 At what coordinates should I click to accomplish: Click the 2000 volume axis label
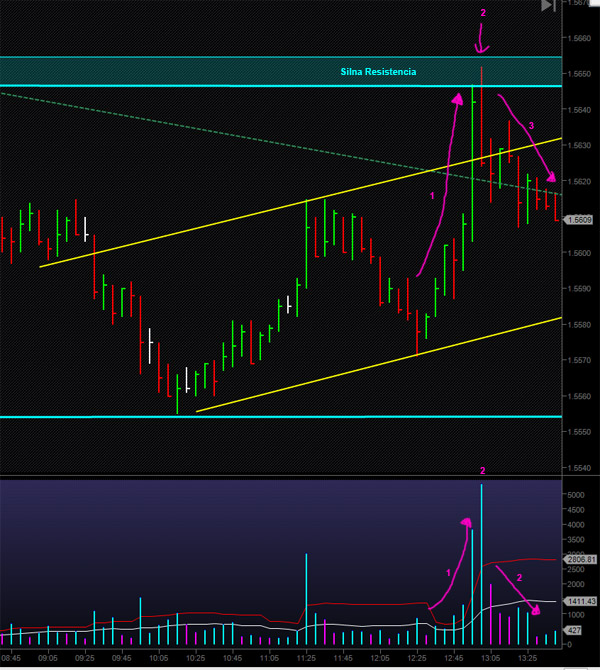576,585
